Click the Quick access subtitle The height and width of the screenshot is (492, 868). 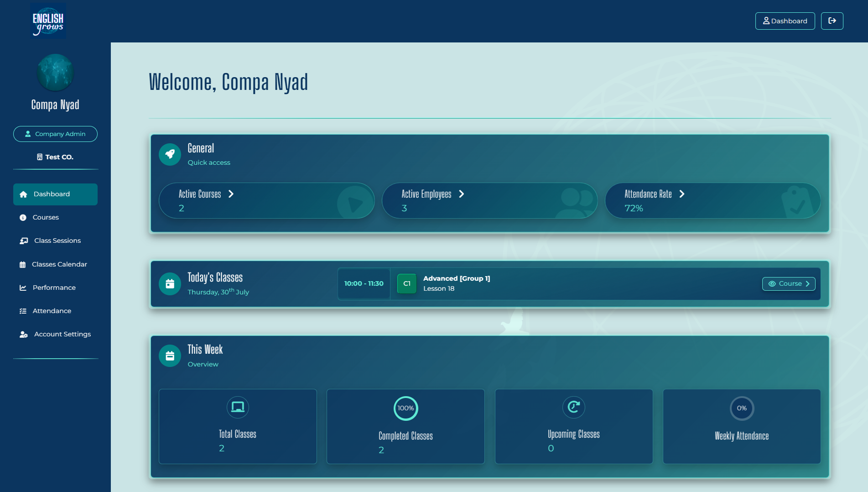(x=209, y=163)
